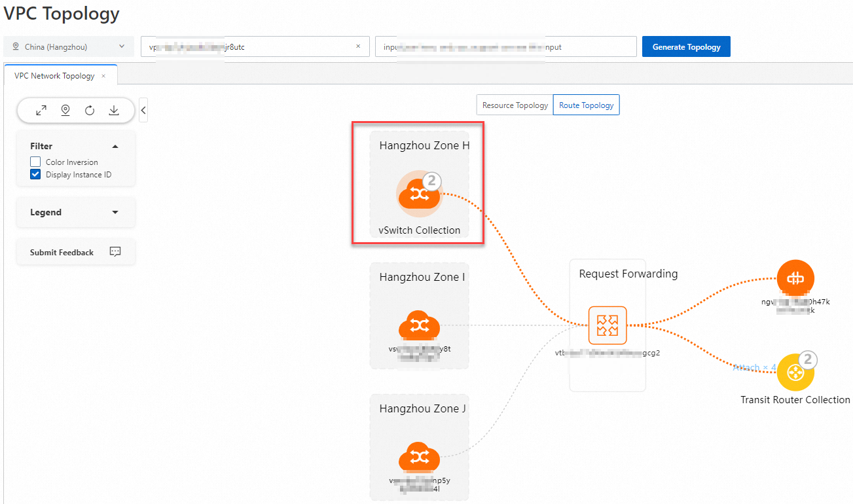This screenshot has height=504, width=853.
Task: Expand the Legend section
Action: click(115, 212)
